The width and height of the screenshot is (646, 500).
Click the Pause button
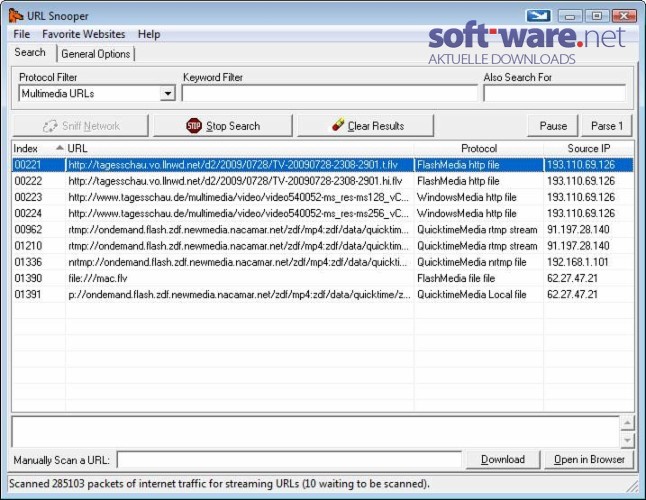click(553, 126)
